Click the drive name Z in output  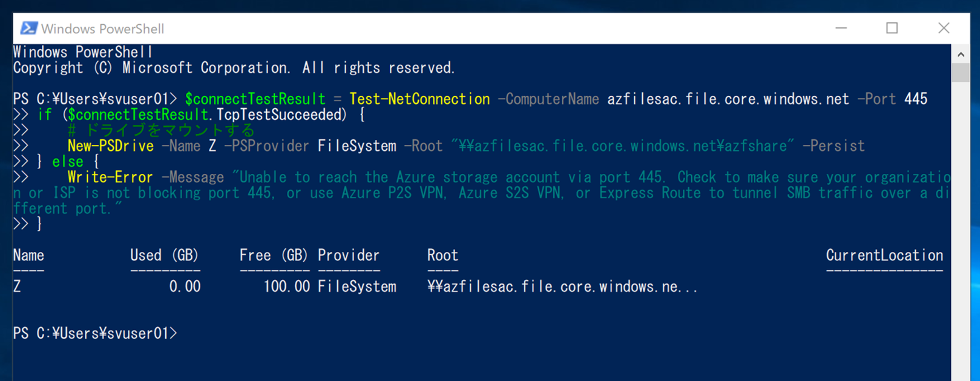point(17,287)
